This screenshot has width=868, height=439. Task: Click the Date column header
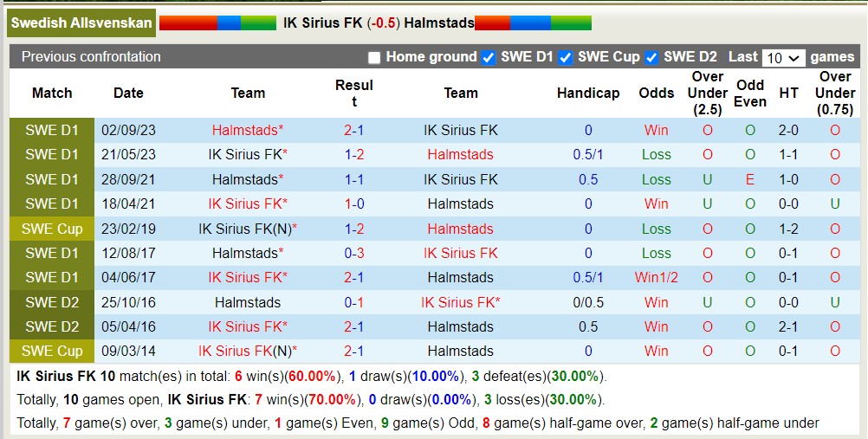point(128,94)
